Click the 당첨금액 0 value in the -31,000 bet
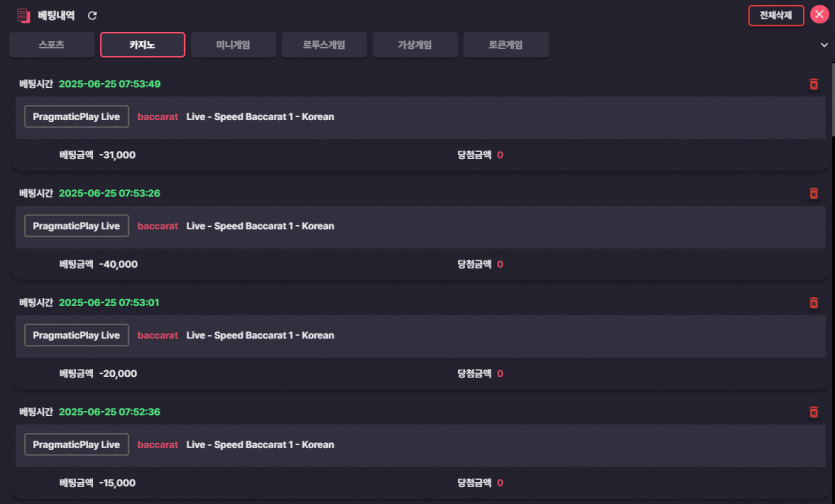Screen dimensions: 835x504 click(500, 155)
